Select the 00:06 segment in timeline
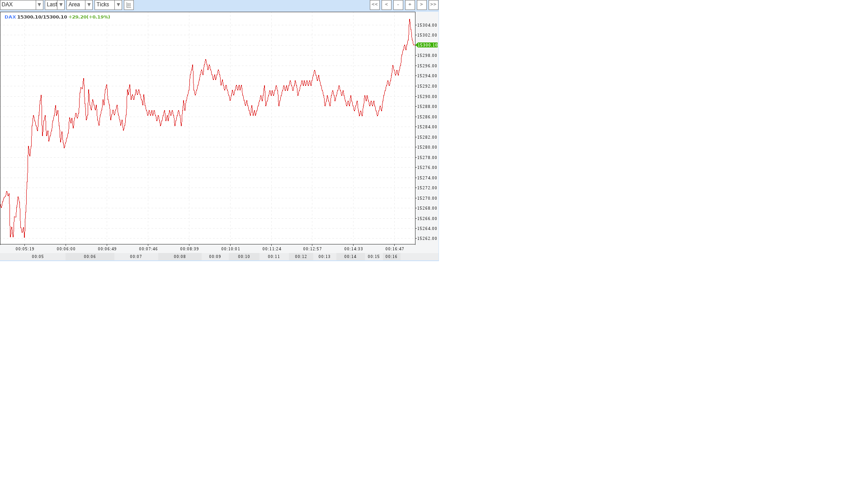868x488 pixels. (x=90, y=257)
